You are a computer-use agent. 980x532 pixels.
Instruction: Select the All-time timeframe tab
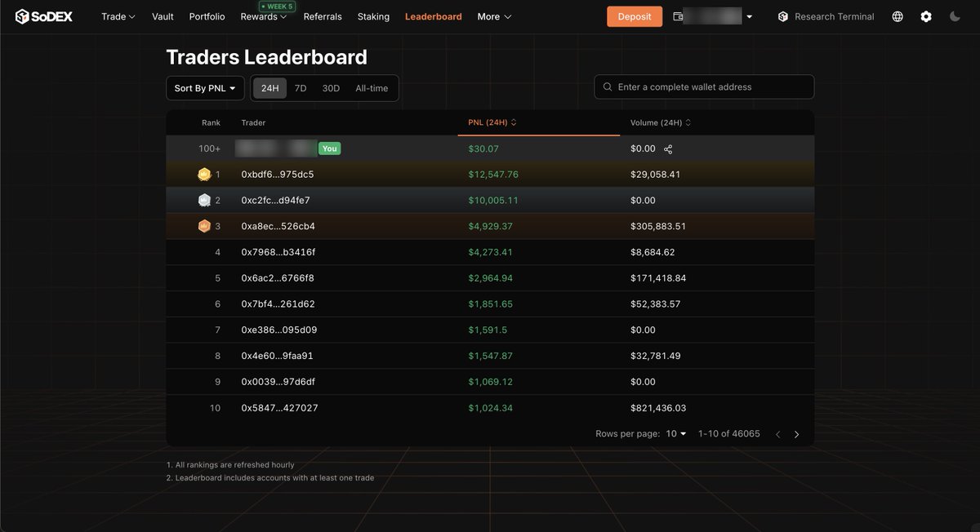372,88
